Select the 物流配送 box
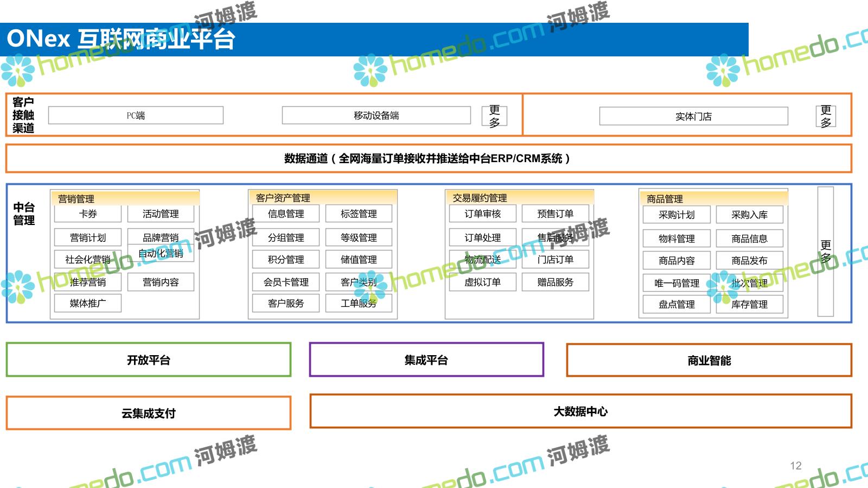This screenshot has width=868, height=488. 483,259
